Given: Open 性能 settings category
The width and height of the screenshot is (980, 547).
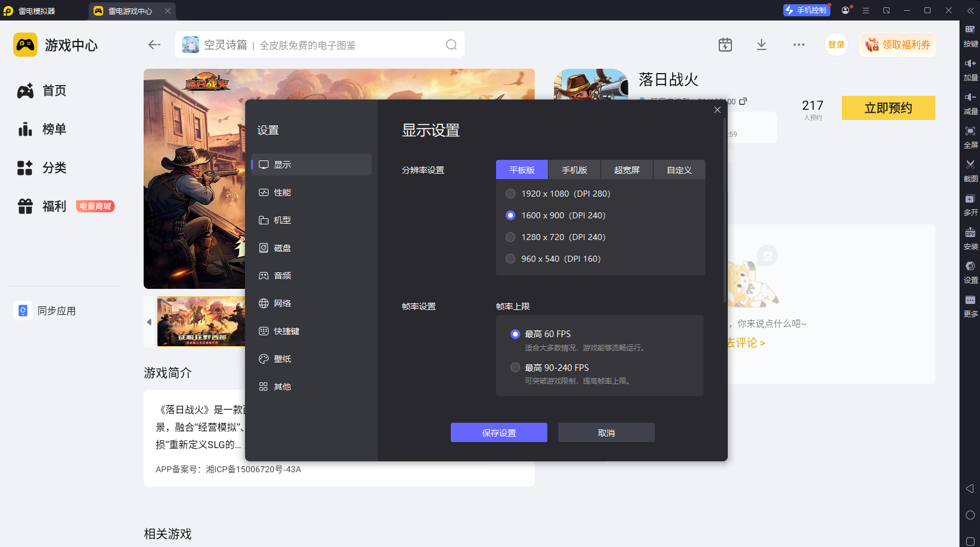Looking at the screenshot, I should pyautogui.click(x=311, y=192).
